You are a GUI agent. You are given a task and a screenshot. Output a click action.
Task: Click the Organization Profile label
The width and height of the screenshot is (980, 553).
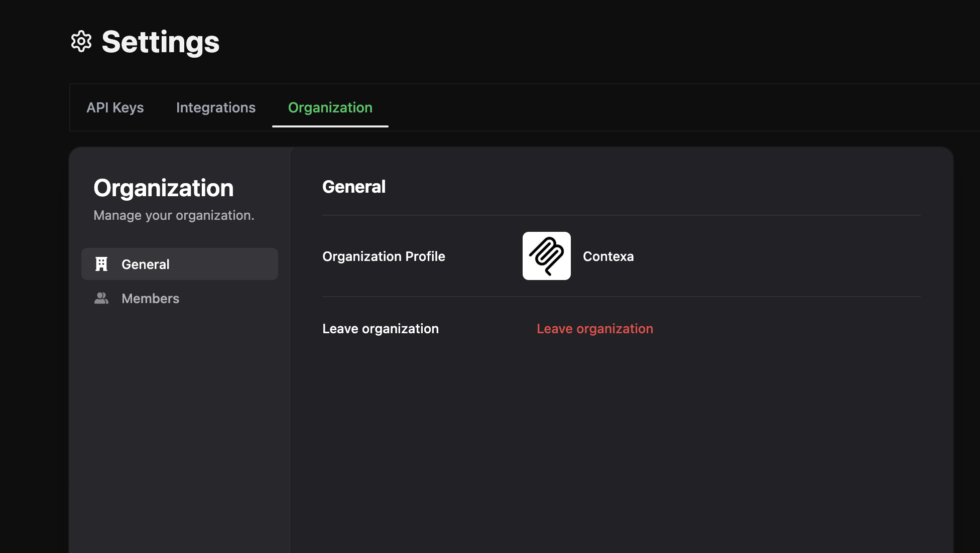384,256
